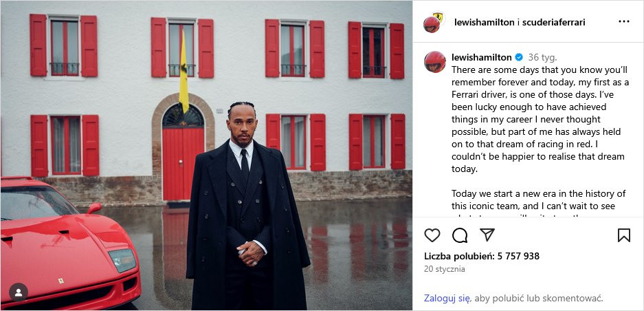The height and width of the screenshot is (311, 644).
Task: Click the main post photo
Action: [x=206, y=155]
